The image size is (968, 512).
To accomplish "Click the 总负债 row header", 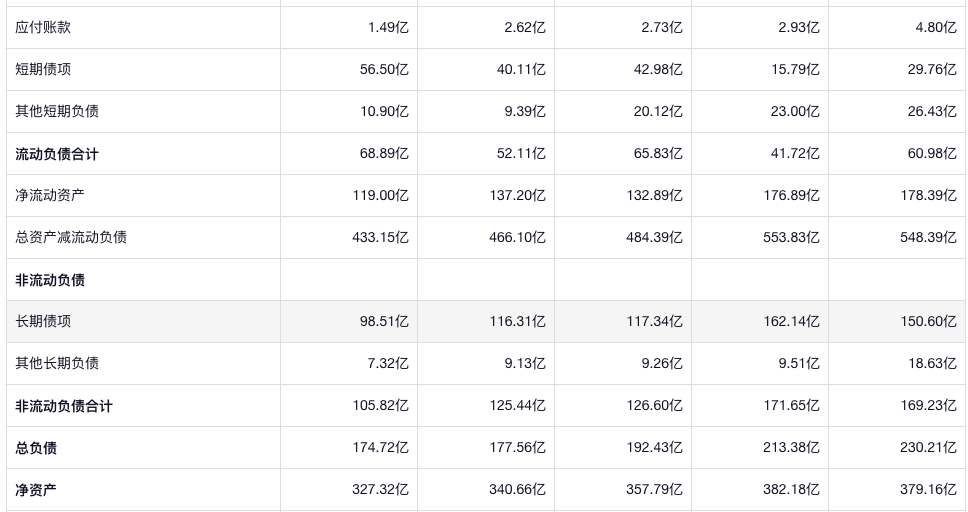I will tap(36, 448).
